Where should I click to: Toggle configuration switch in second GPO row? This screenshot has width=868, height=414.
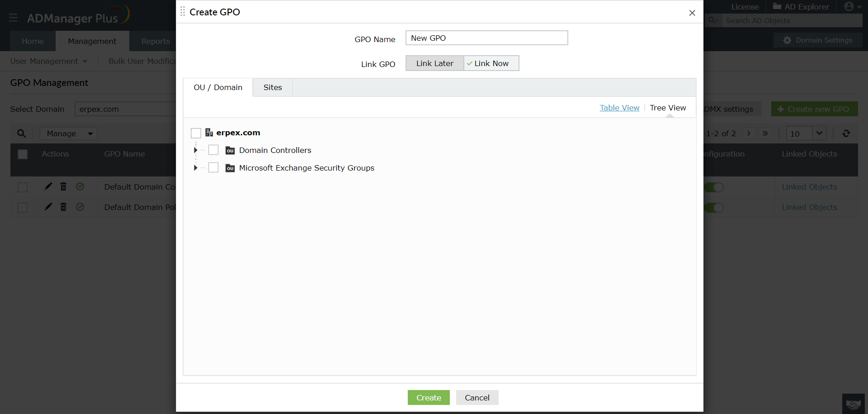pos(714,208)
